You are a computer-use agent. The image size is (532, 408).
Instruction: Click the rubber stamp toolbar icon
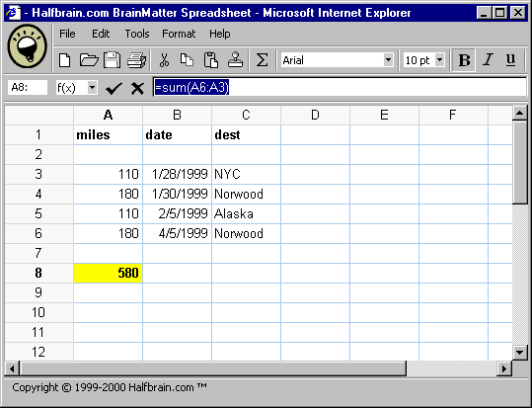tap(235, 60)
